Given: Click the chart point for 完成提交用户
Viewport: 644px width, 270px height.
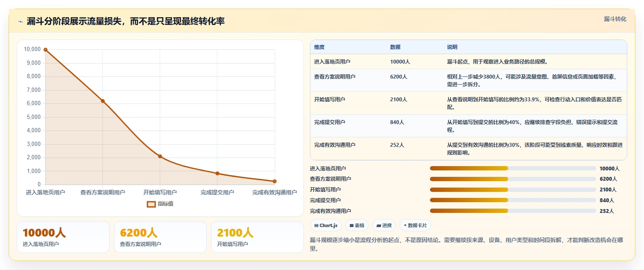Looking at the screenshot, I should coord(218,173).
